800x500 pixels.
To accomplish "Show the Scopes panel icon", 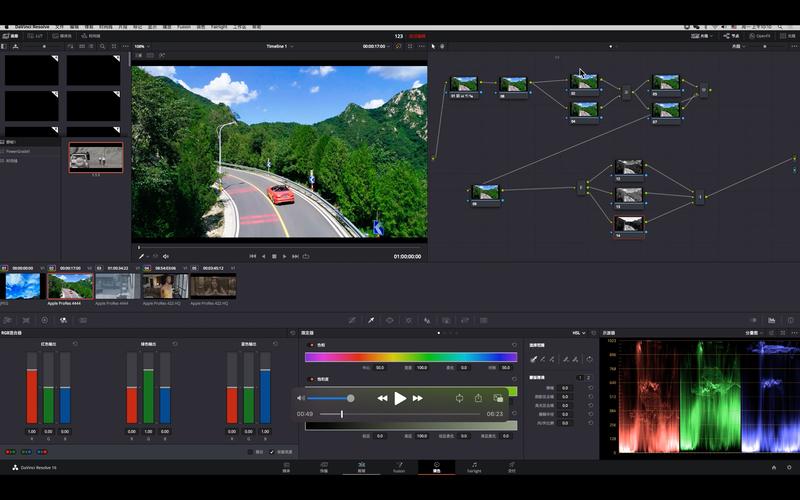I will coord(771,320).
